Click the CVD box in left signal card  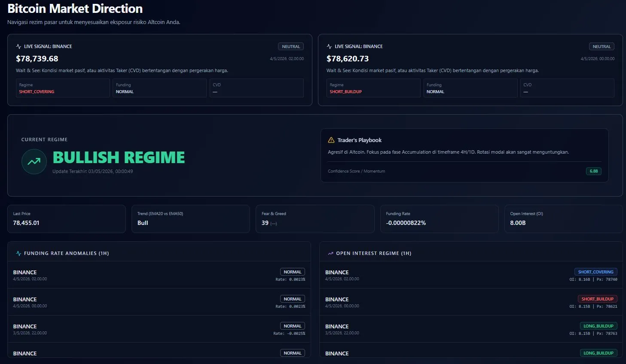point(257,88)
